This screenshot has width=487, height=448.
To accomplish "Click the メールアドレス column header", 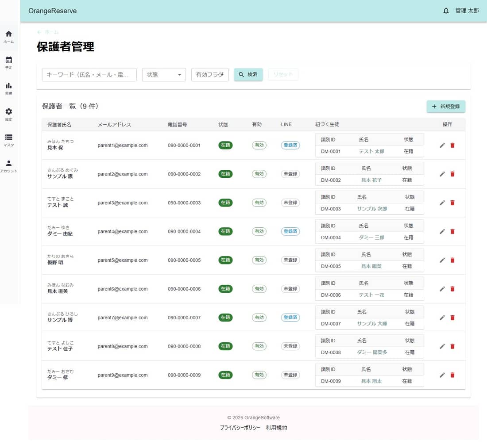I will [x=114, y=125].
